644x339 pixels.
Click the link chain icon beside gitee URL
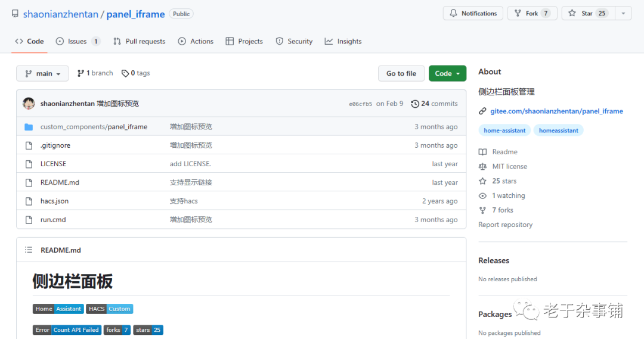[x=482, y=111]
